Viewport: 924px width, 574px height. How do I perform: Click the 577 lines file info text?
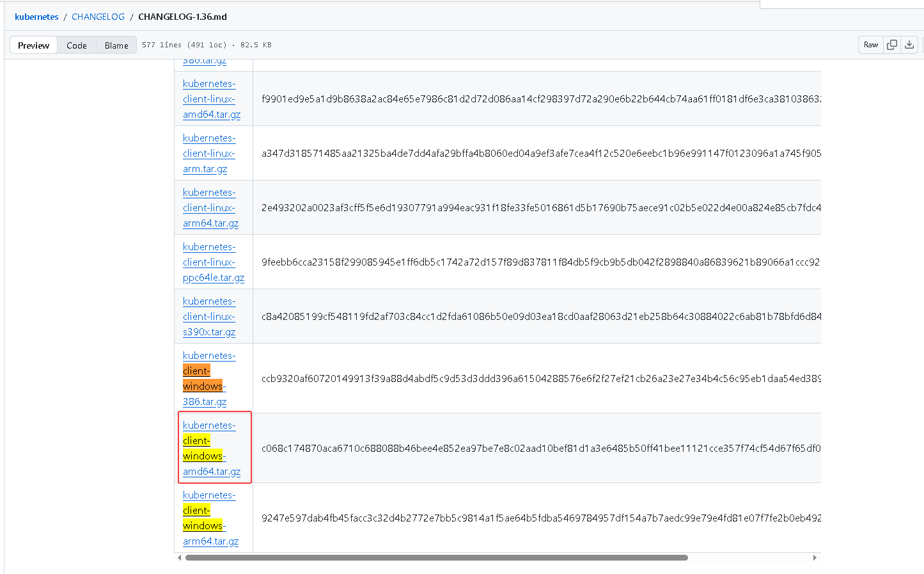(x=207, y=45)
